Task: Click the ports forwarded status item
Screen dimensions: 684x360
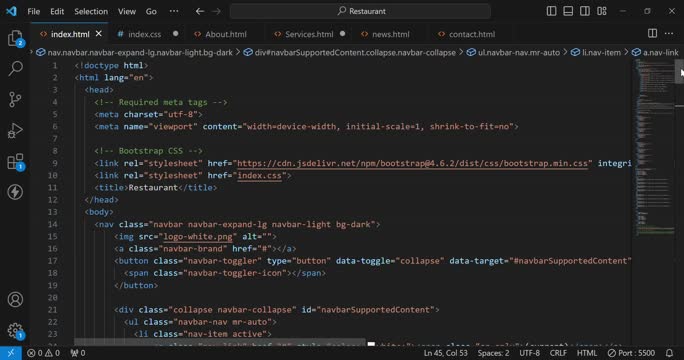Action: (x=78, y=353)
